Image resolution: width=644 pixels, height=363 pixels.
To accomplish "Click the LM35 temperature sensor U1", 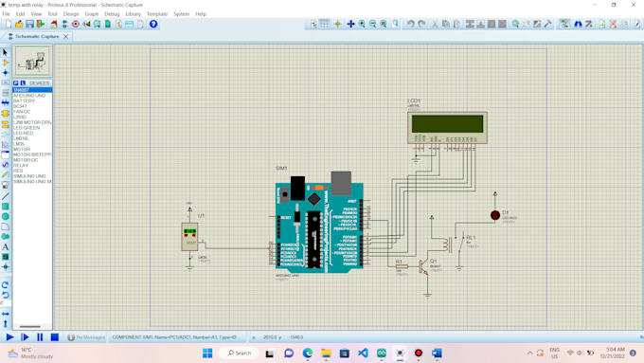I will [189, 237].
